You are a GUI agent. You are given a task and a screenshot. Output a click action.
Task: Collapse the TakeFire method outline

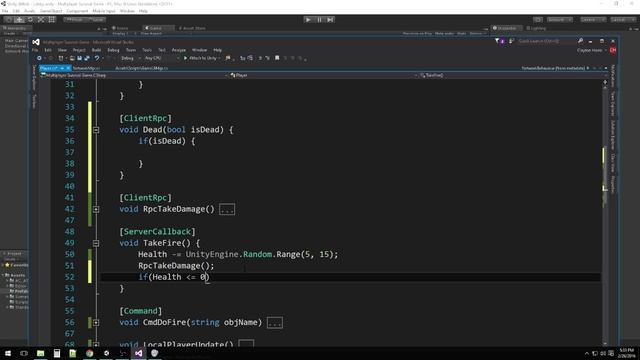[96, 243]
